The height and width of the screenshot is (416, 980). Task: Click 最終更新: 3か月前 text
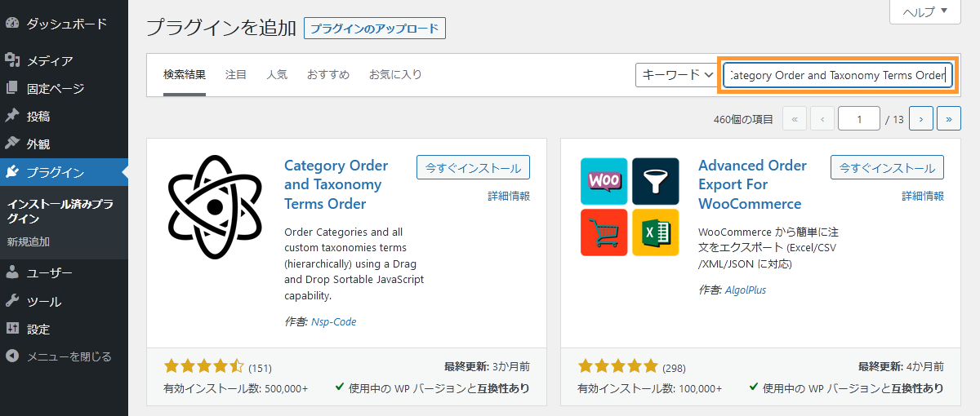tap(487, 366)
